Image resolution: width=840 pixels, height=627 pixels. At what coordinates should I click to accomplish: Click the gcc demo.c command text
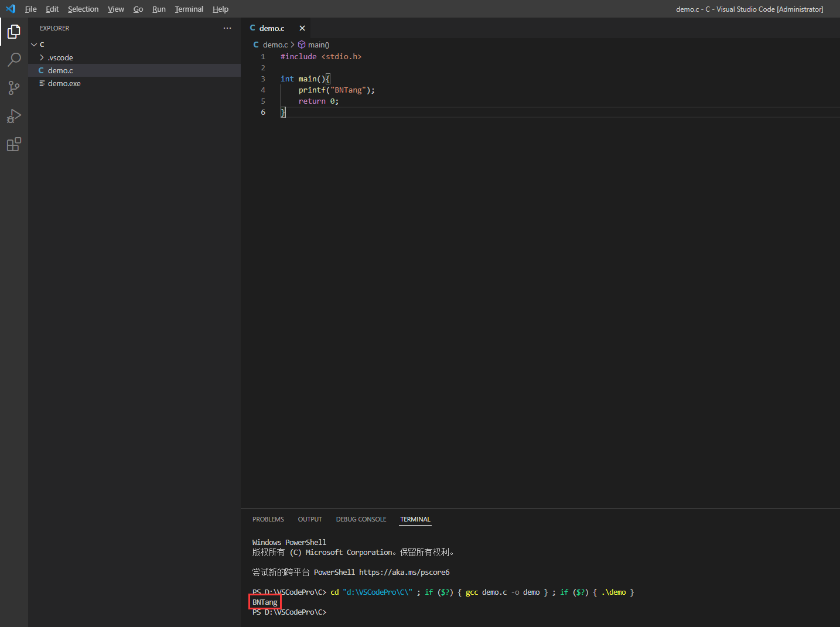486,592
